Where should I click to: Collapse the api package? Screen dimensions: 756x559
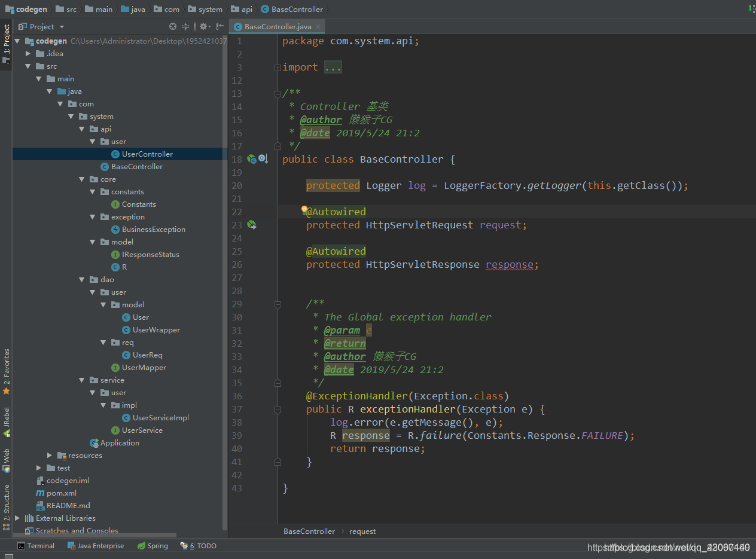coord(81,129)
